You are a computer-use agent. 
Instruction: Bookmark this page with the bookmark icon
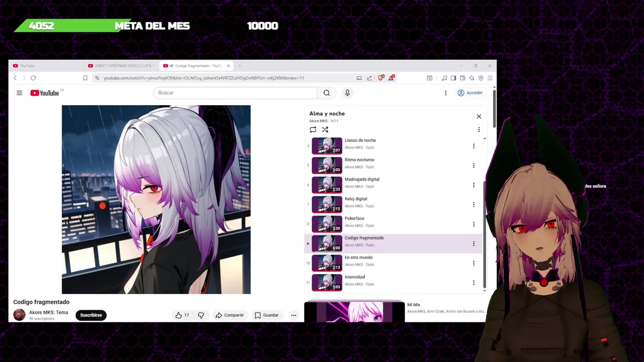[85, 78]
